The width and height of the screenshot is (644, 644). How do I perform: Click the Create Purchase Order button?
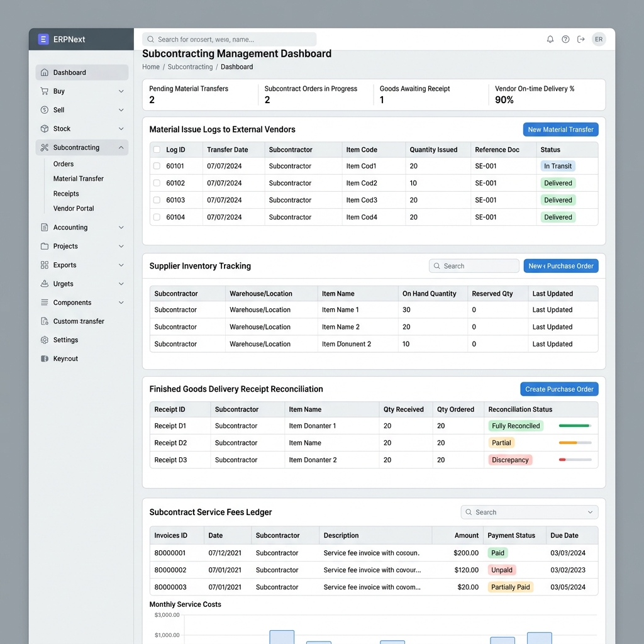tap(559, 389)
